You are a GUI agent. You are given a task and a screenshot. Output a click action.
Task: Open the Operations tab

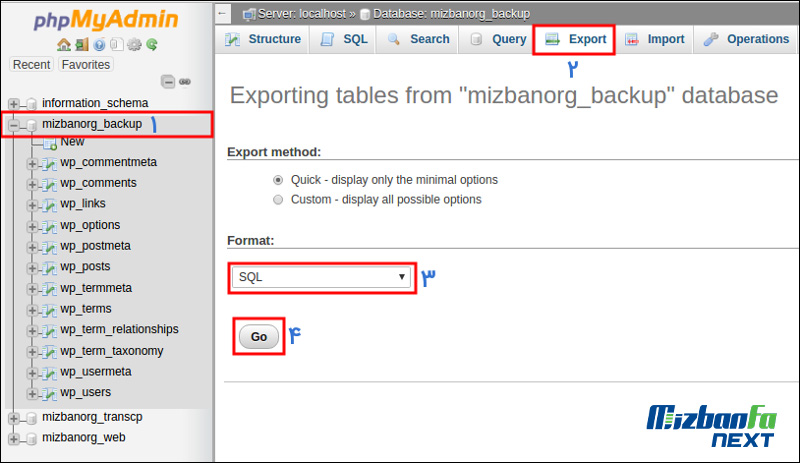[x=746, y=39]
